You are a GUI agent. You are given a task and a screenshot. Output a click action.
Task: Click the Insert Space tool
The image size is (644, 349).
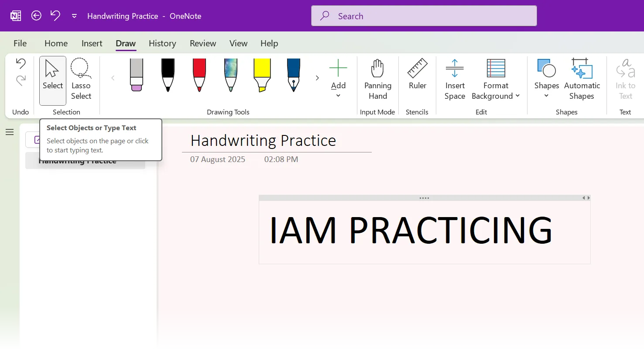click(x=455, y=79)
